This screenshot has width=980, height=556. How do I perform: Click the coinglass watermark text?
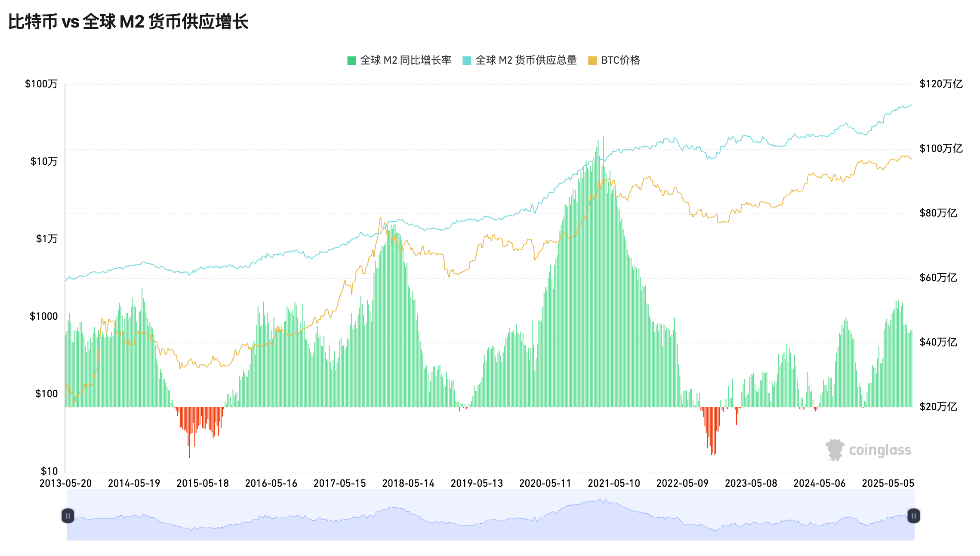pyautogui.click(x=880, y=450)
